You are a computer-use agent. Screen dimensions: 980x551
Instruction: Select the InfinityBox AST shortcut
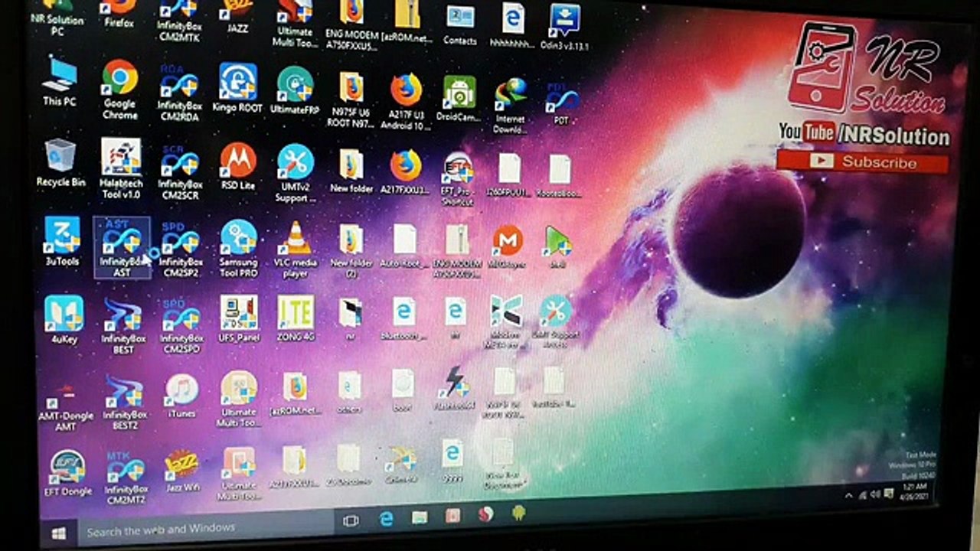point(122,247)
